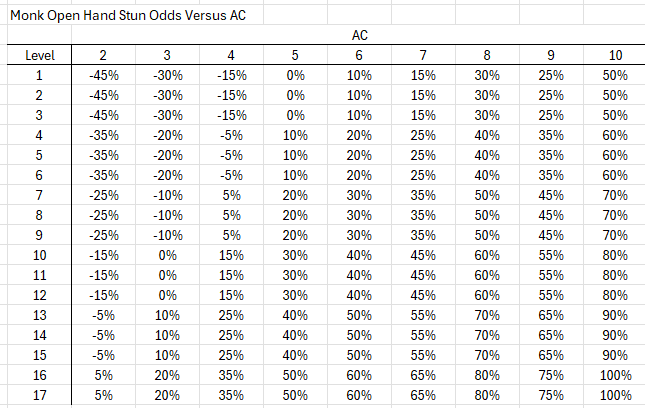
Task: Select the 5% cell for Level 7, AC 4
Action: click(231, 195)
